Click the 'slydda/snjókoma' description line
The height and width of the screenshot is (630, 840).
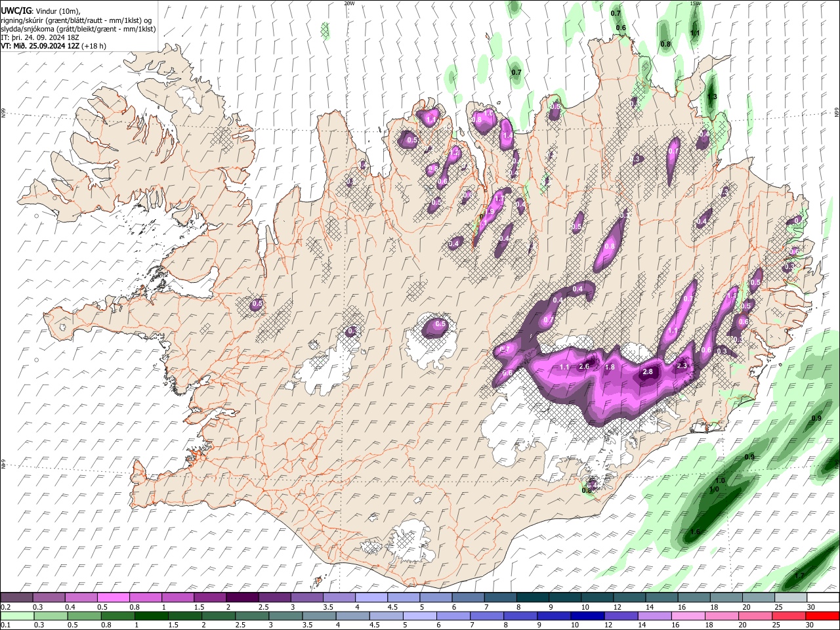pos(78,29)
